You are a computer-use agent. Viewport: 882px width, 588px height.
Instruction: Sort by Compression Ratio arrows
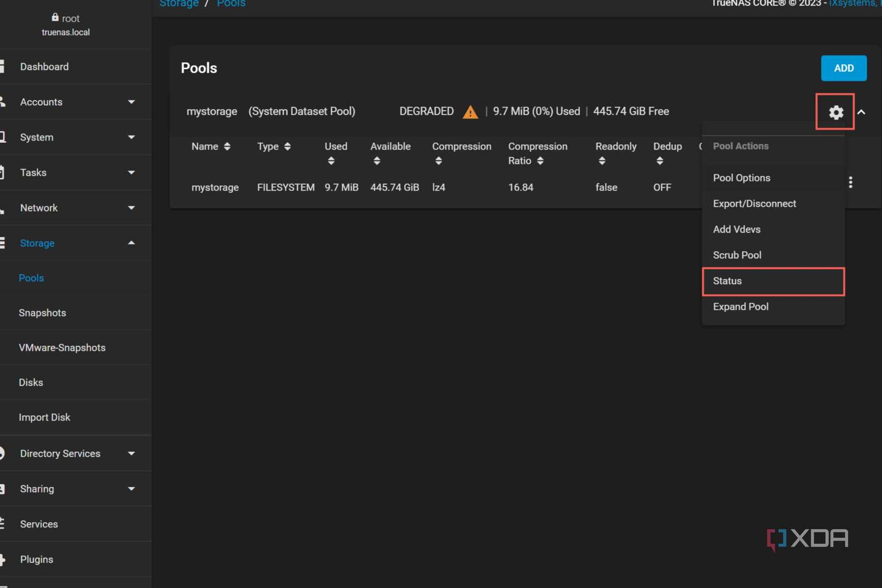[x=540, y=161]
